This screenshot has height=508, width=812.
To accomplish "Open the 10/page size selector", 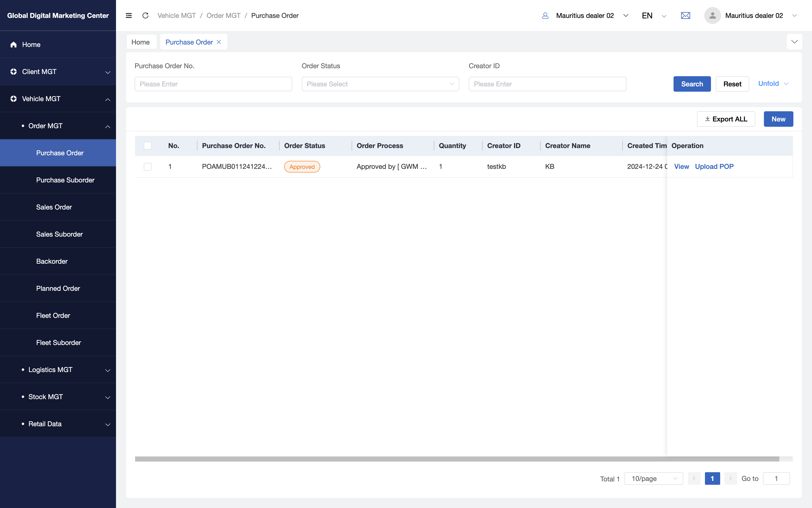I will point(654,478).
